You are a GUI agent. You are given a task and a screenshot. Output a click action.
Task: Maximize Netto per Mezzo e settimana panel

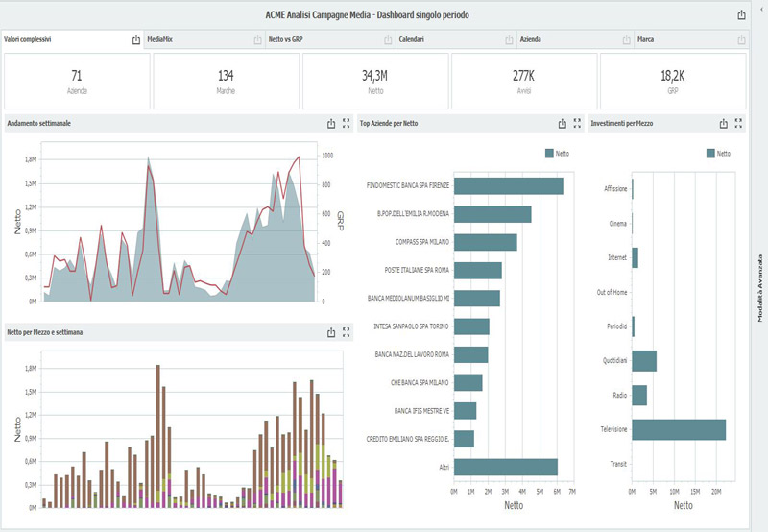tap(347, 332)
